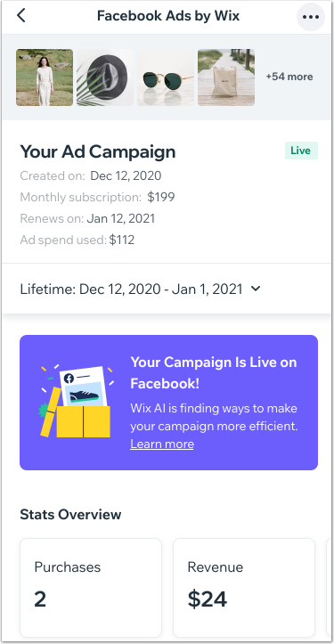Select the Your Campaign Is Live banner heading
Viewport: 334px width, 644px height.
tap(214, 373)
